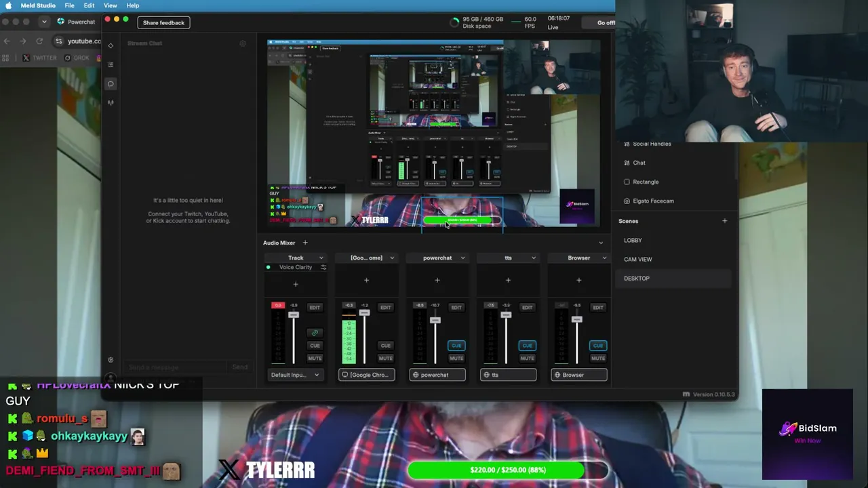This screenshot has width=868, height=488.
Task: Click the link icon on the Track channel
Action: pos(315,333)
